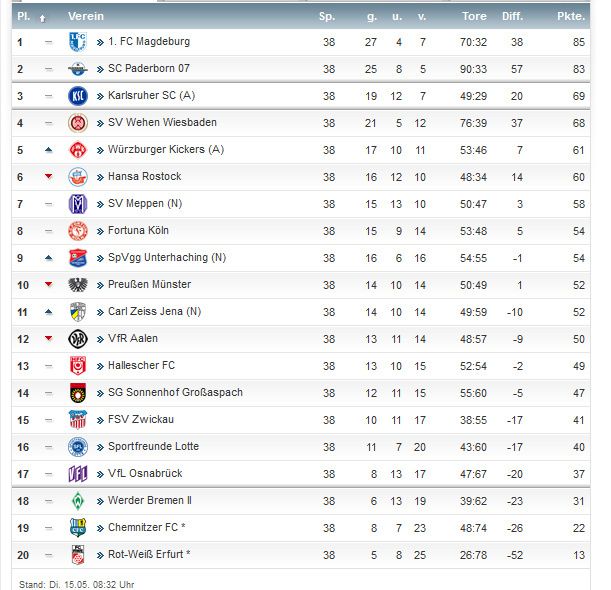Open the SV Wehen Wiesbaden team link
The height and width of the screenshot is (590, 611).
[x=162, y=123]
